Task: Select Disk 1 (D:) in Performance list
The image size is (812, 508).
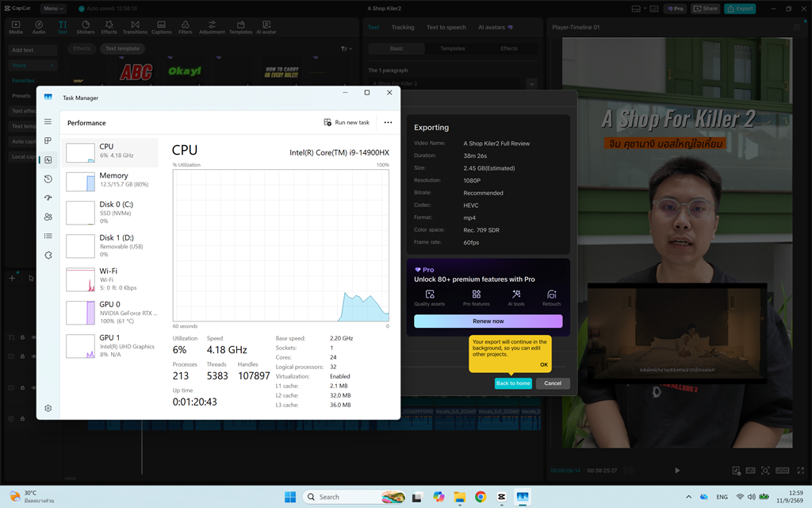Action: tap(109, 246)
